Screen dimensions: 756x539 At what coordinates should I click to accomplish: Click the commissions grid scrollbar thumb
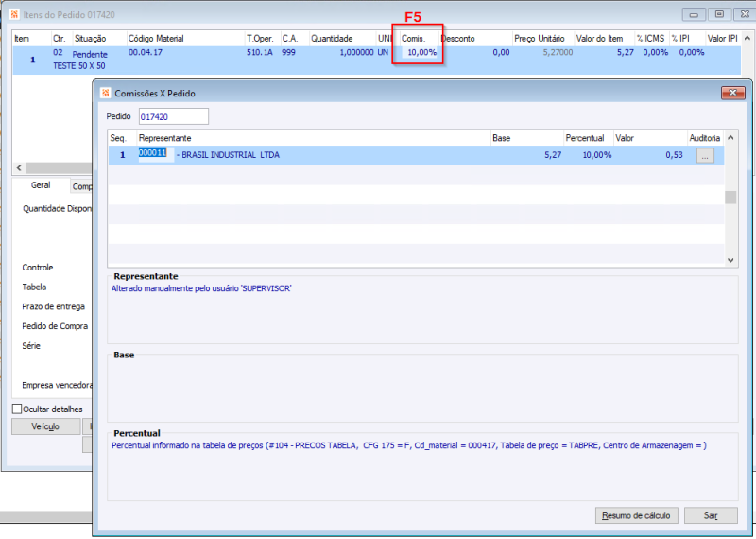tap(730, 198)
